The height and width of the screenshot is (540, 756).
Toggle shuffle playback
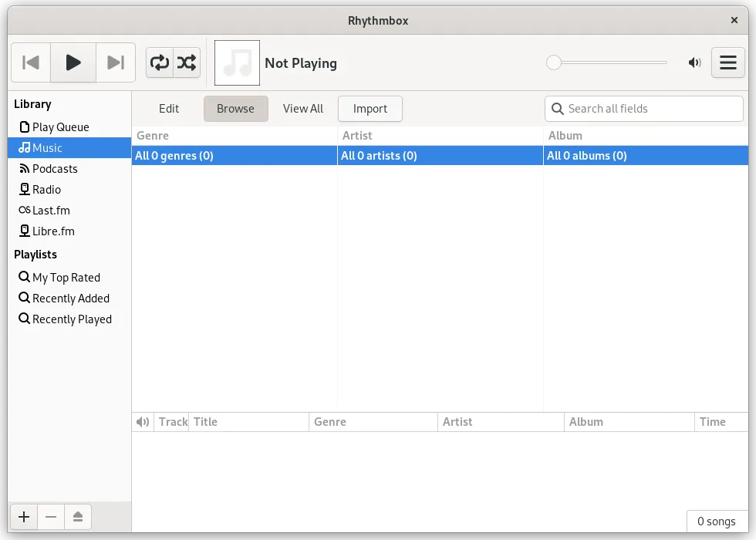click(186, 62)
